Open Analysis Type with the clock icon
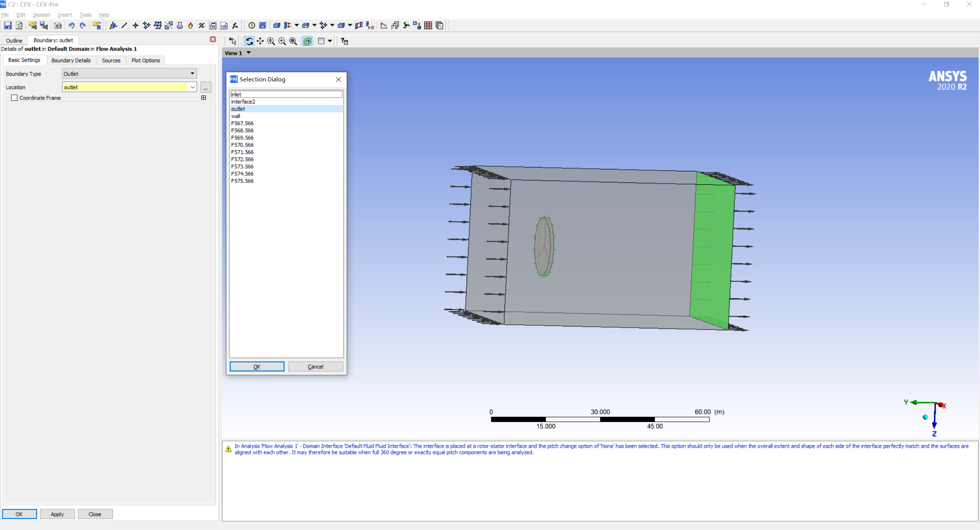The height and width of the screenshot is (530, 980). coord(252,25)
